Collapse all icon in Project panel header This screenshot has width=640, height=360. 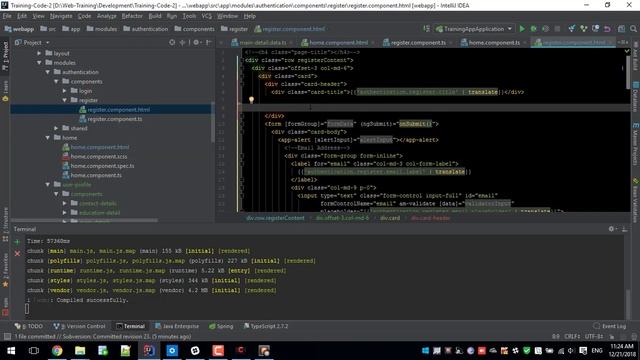[182, 42]
